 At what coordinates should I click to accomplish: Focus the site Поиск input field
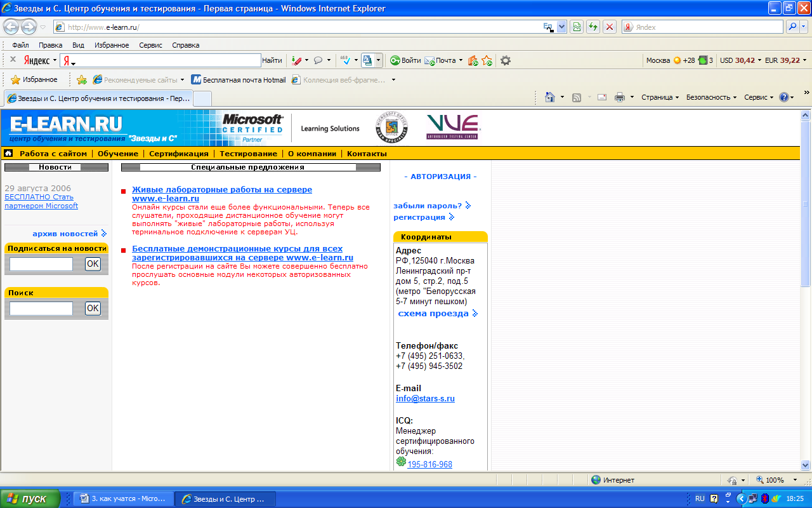41,309
